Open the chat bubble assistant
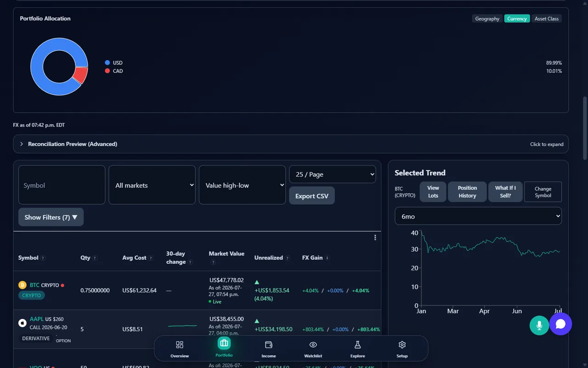Screen dimensions: 588x368 [x=560, y=324]
